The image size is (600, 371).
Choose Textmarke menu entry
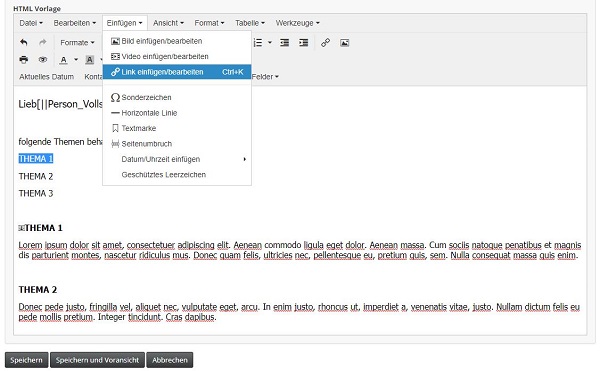177,128
